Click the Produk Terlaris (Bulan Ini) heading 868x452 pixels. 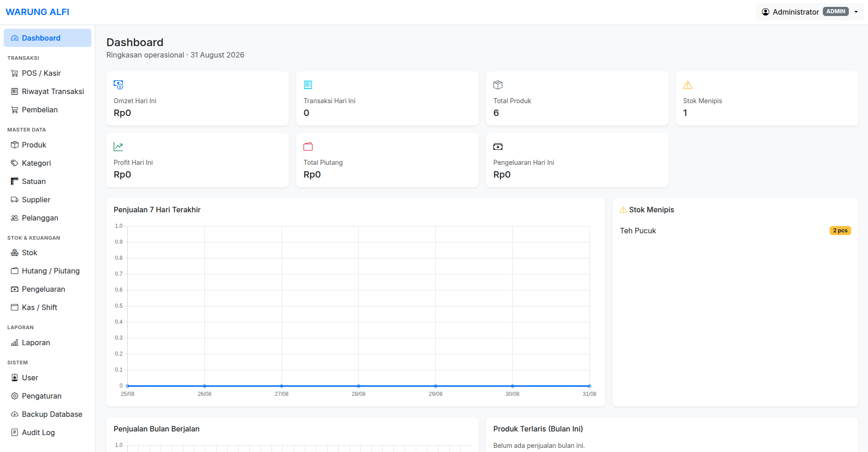click(x=538, y=429)
